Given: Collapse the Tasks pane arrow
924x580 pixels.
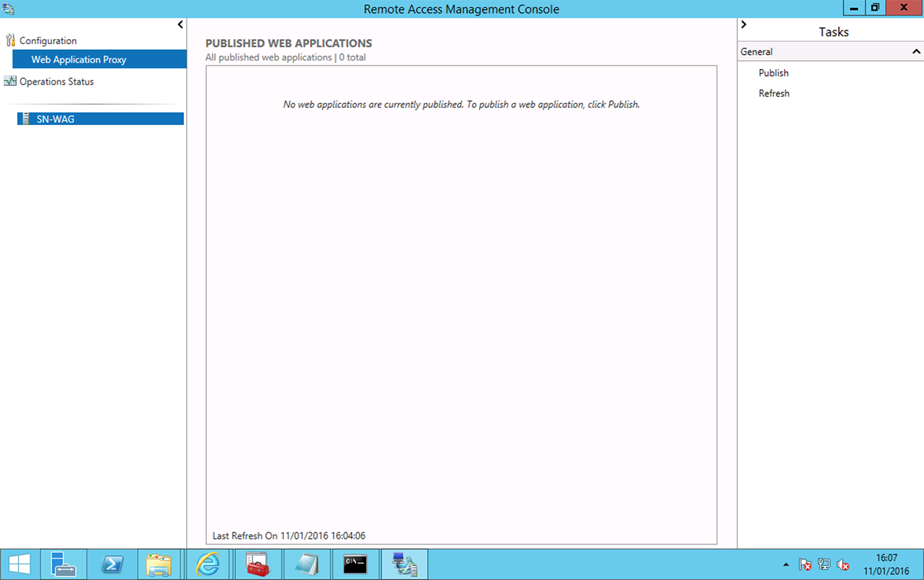Looking at the screenshot, I should tap(743, 25).
